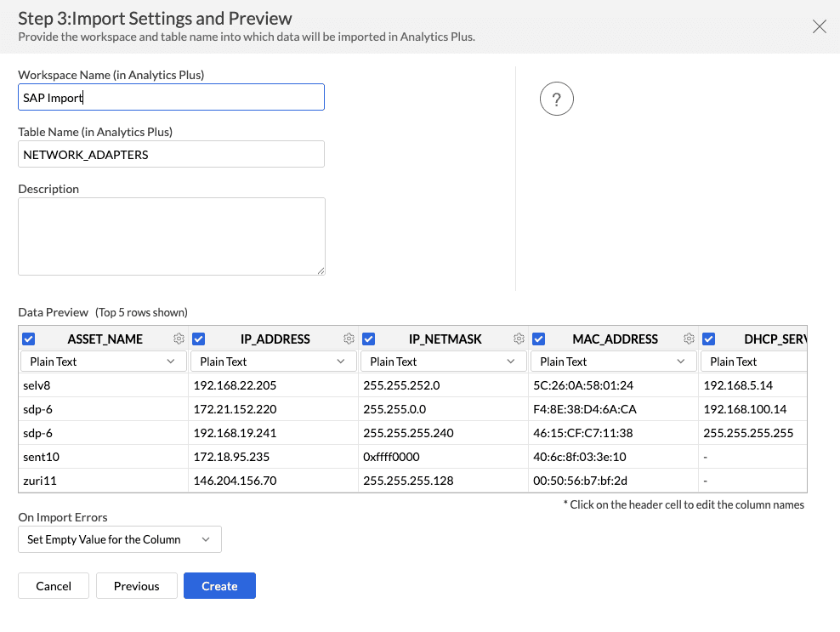This screenshot has height=632, width=840.
Task: Click the Cancel button
Action: pyautogui.click(x=54, y=586)
